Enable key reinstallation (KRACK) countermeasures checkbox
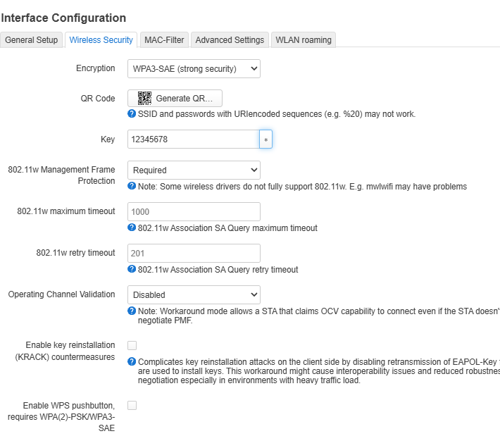 pos(132,345)
